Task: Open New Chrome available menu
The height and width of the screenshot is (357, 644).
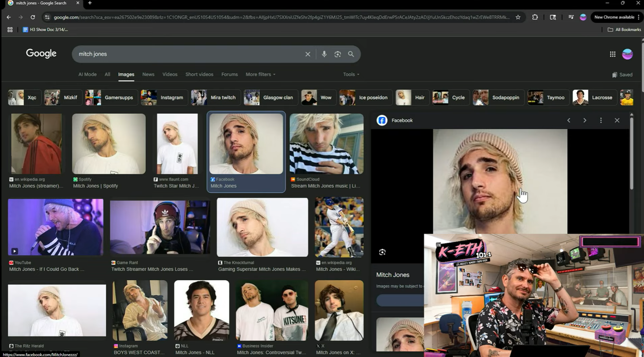Action: tap(617, 17)
